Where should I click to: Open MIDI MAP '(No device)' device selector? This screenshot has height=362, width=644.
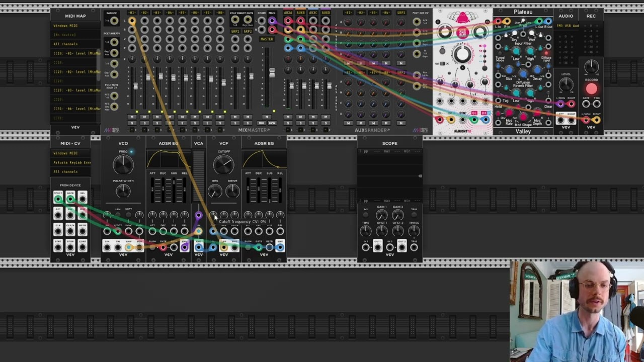(75, 35)
